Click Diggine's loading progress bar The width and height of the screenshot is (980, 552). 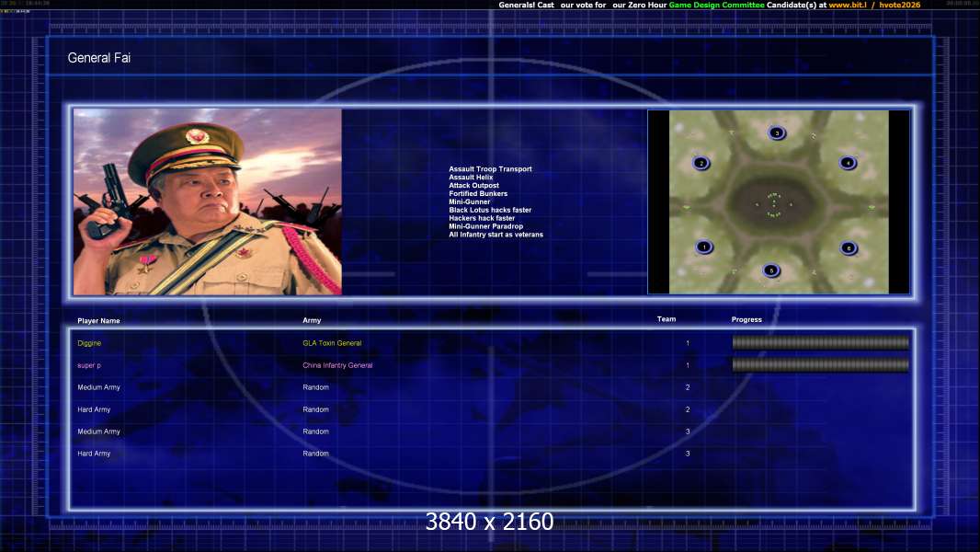[820, 343]
